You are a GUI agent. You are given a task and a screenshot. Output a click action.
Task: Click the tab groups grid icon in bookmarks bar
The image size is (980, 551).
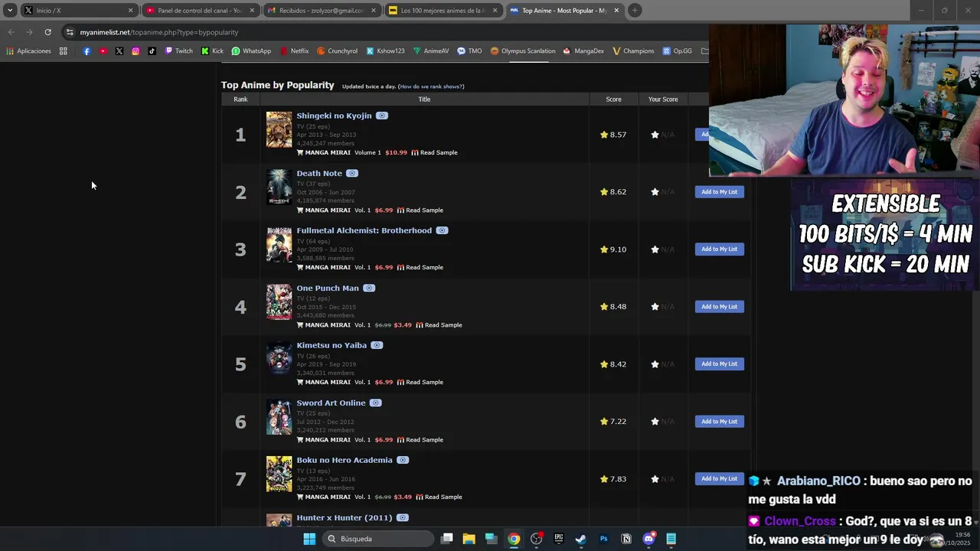(x=64, y=51)
